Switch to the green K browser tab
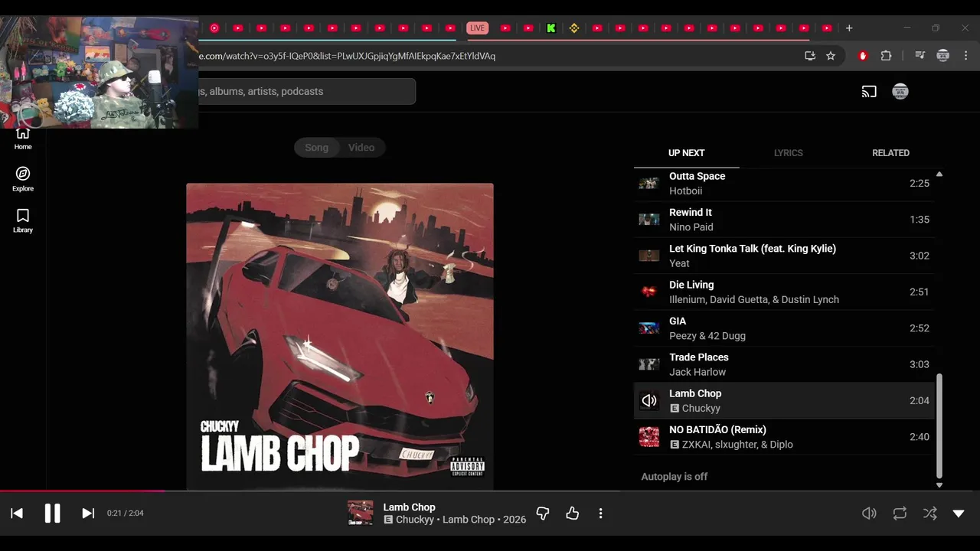Image resolution: width=980 pixels, height=551 pixels. point(550,28)
